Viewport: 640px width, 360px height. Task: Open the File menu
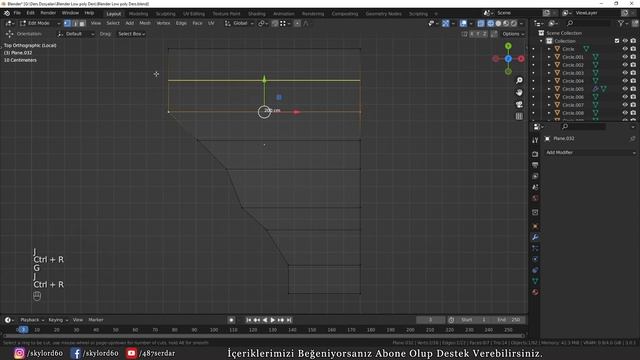[17, 13]
